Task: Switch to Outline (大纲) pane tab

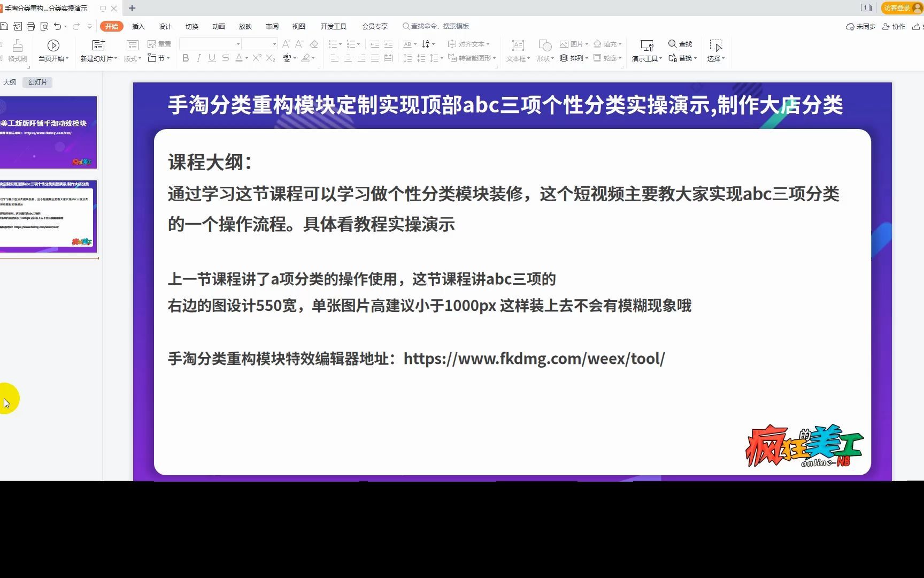Action: [x=10, y=82]
